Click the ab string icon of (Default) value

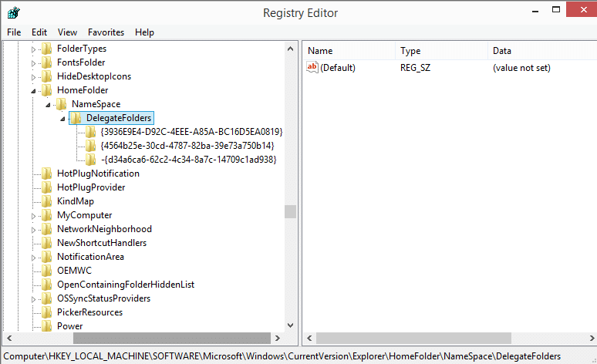click(x=312, y=67)
